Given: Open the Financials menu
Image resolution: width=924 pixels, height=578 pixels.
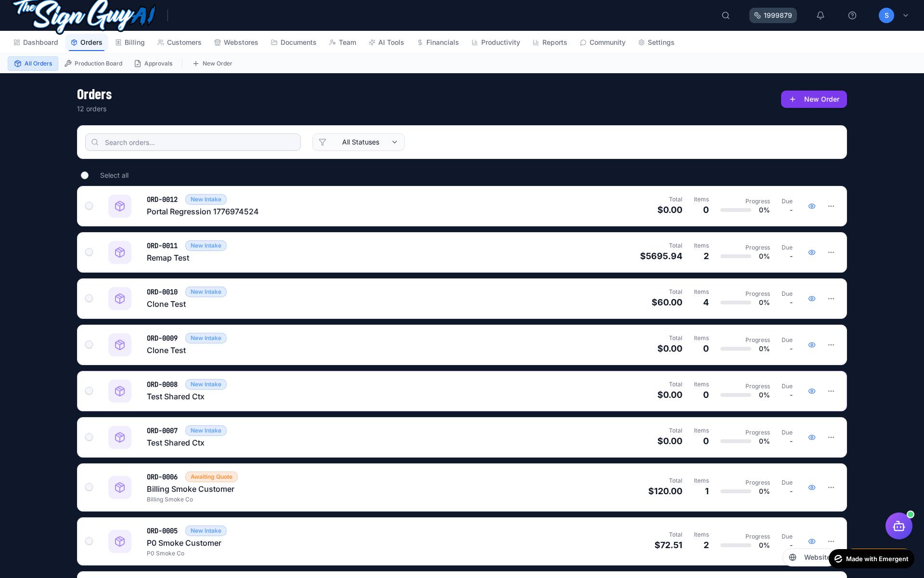Looking at the screenshot, I should coord(438,42).
